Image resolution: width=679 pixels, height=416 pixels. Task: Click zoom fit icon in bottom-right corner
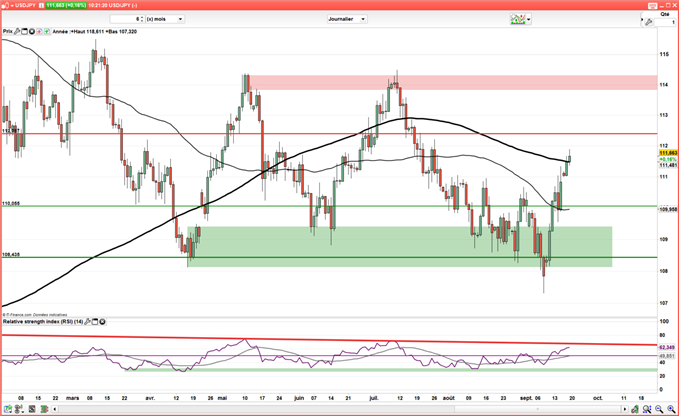(x=647, y=409)
